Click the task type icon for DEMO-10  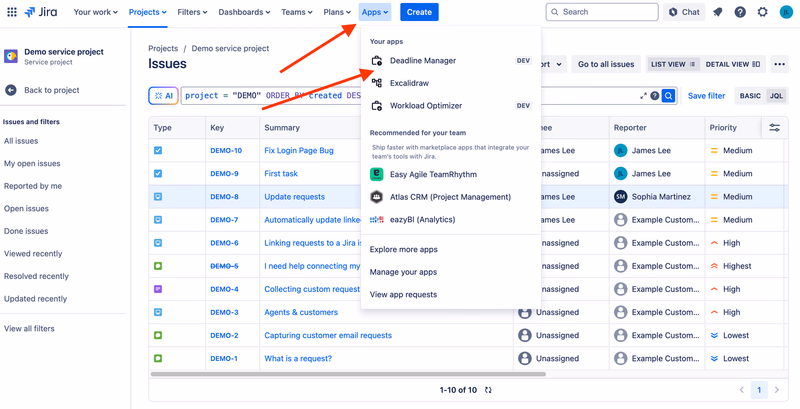pos(158,151)
